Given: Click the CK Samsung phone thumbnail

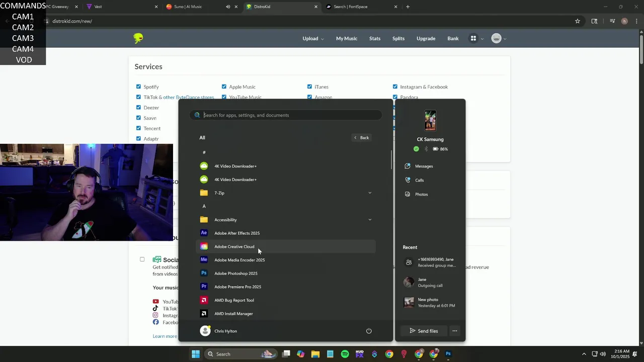Looking at the screenshot, I should tap(430, 121).
